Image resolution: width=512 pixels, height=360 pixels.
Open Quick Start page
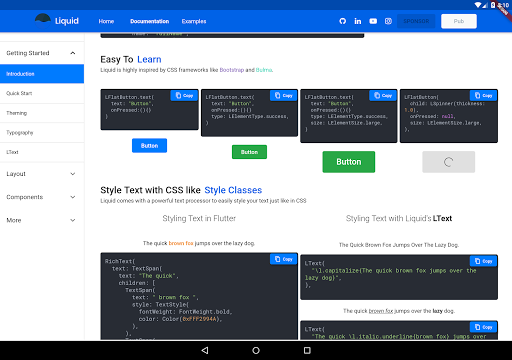[42, 93]
